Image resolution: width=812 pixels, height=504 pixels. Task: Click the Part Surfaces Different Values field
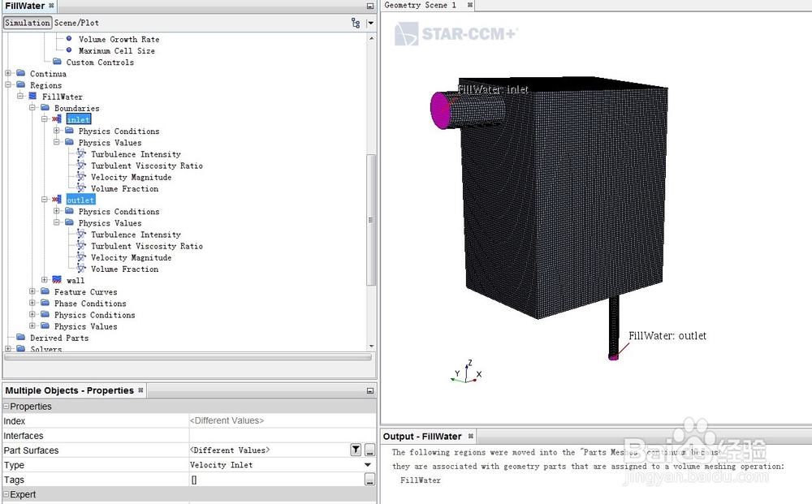coord(270,450)
